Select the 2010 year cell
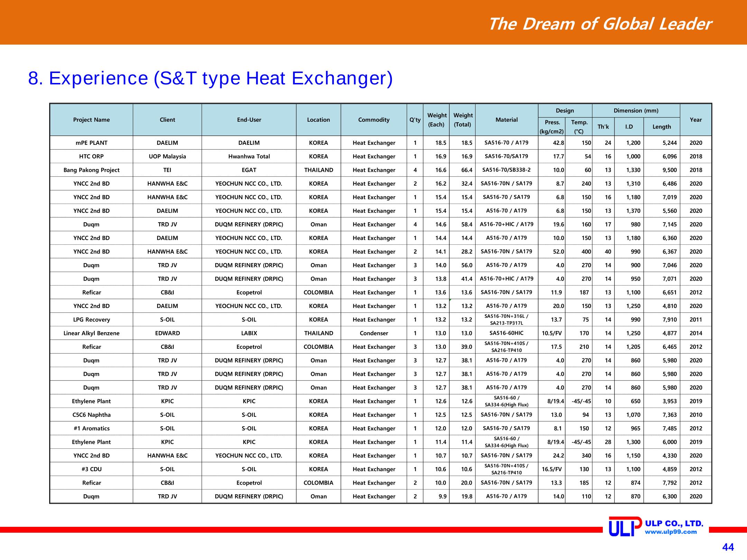The width and height of the screenshot is (747, 560). coord(696,415)
